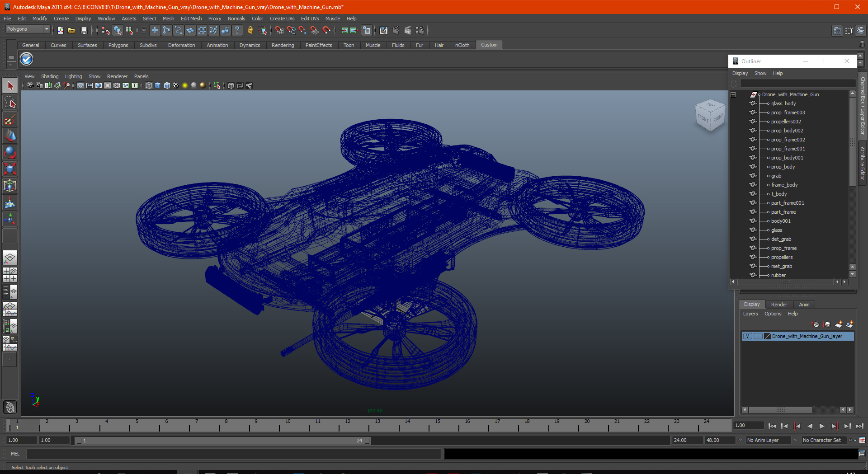This screenshot has height=474, width=868.
Task: Select the arrow Select tool
Action: (10, 86)
